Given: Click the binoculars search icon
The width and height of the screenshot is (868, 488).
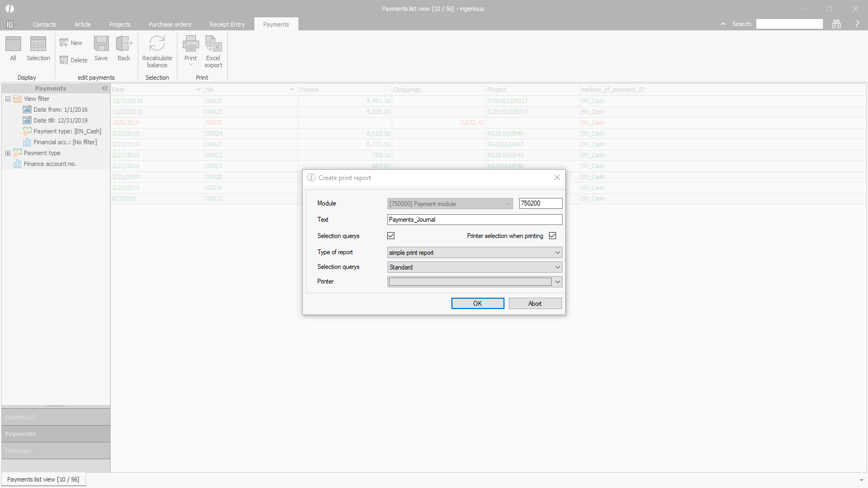Looking at the screenshot, I should tap(837, 24).
